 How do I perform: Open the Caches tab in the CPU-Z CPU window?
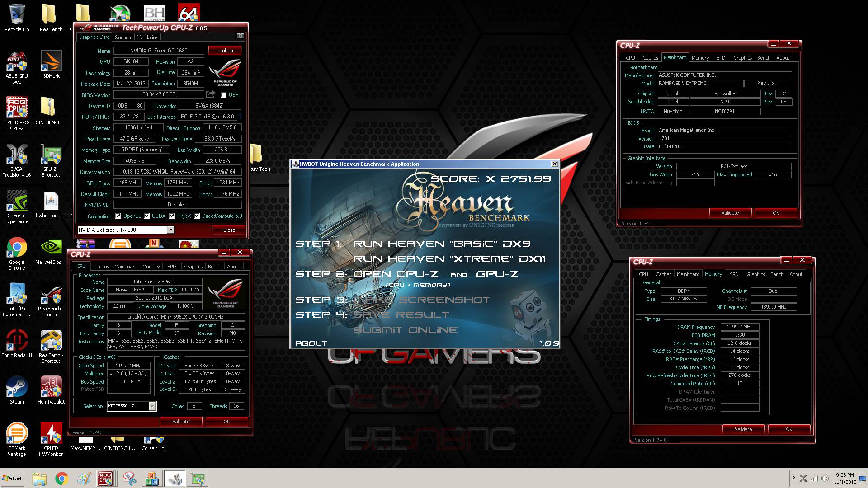101,267
